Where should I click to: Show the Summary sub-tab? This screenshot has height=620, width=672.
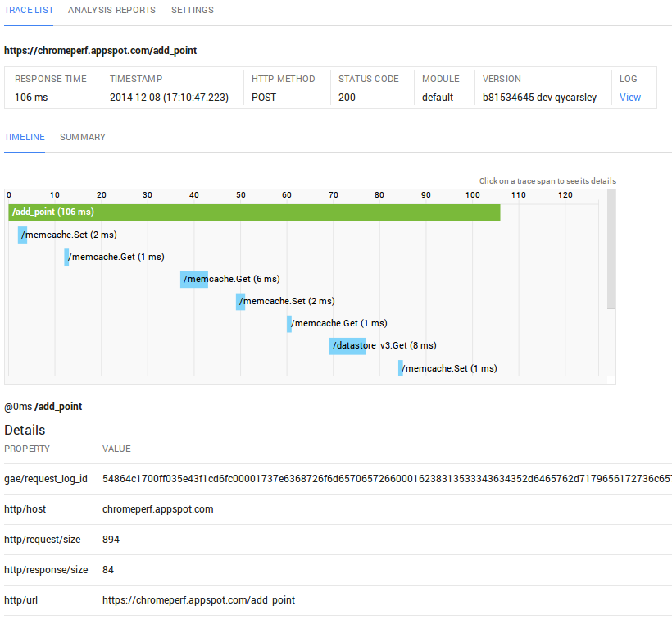pyautogui.click(x=82, y=138)
